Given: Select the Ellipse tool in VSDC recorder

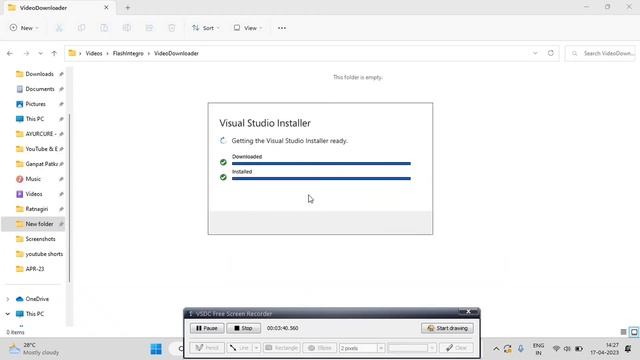Looking at the screenshot, I should tap(320, 348).
